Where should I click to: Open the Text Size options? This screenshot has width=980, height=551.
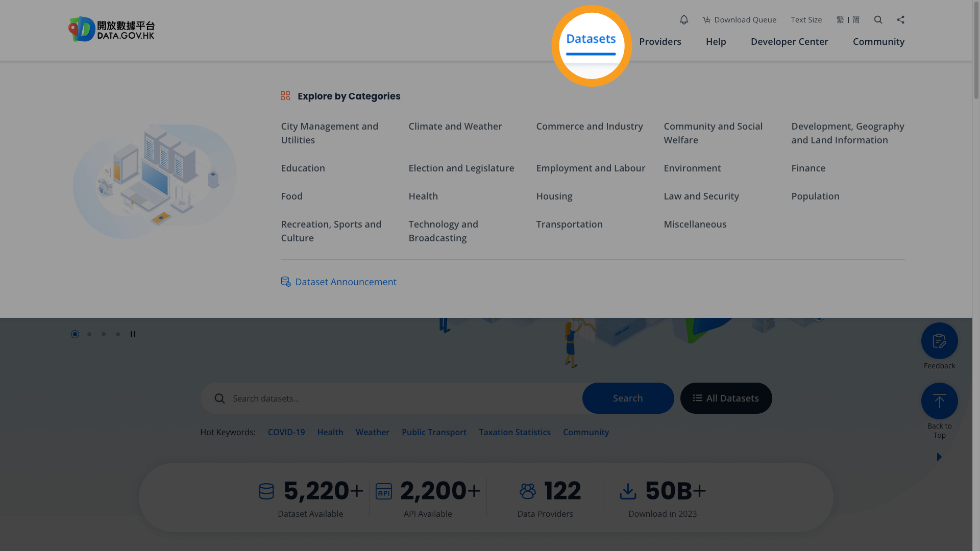[806, 19]
